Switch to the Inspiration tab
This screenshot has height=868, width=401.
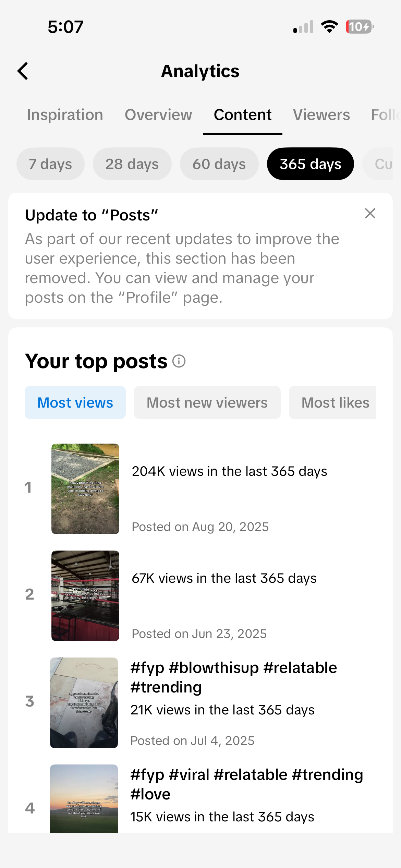[65, 115]
